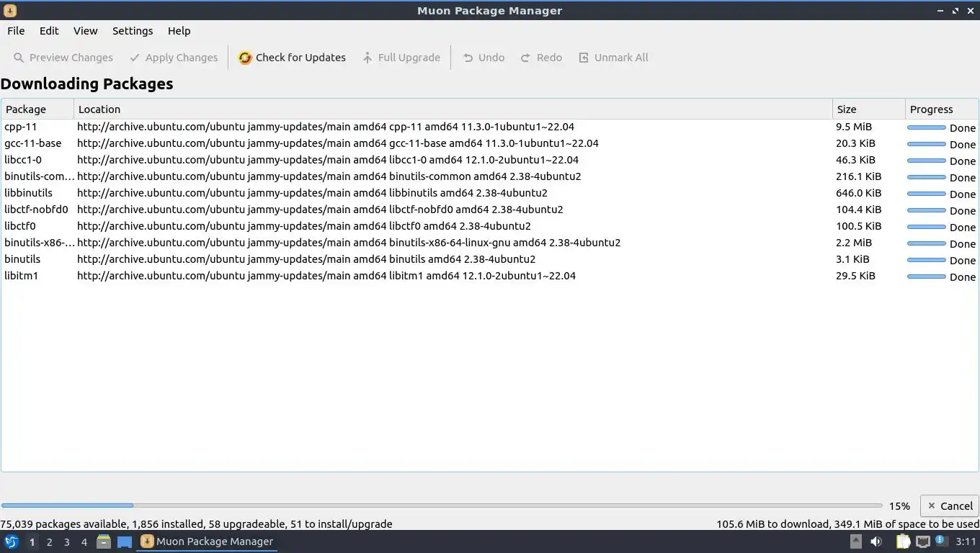Select the gcc-11-base package name

pos(33,143)
